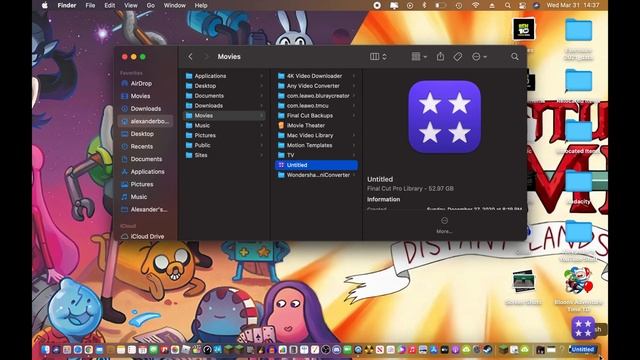Click the More... button in preview
Viewport: 640px width, 360px height.
tap(444, 225)
